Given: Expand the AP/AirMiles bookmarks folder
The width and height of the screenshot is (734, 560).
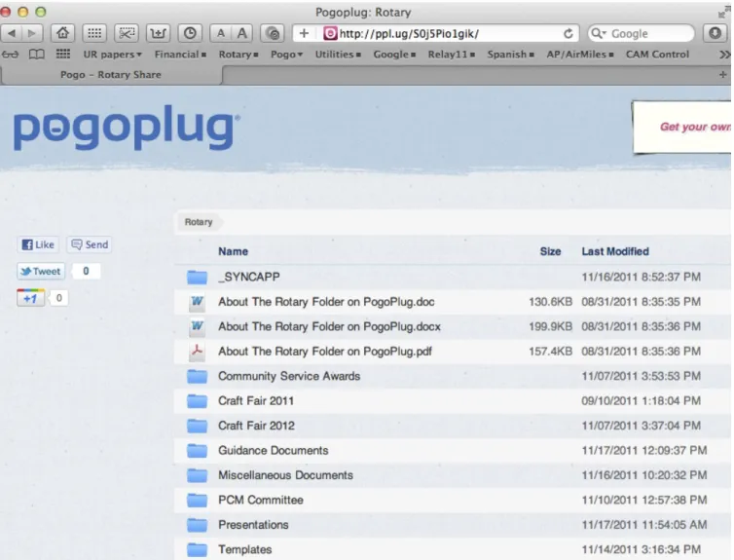Looking at the screenshot, I should (x=580, y=55).
